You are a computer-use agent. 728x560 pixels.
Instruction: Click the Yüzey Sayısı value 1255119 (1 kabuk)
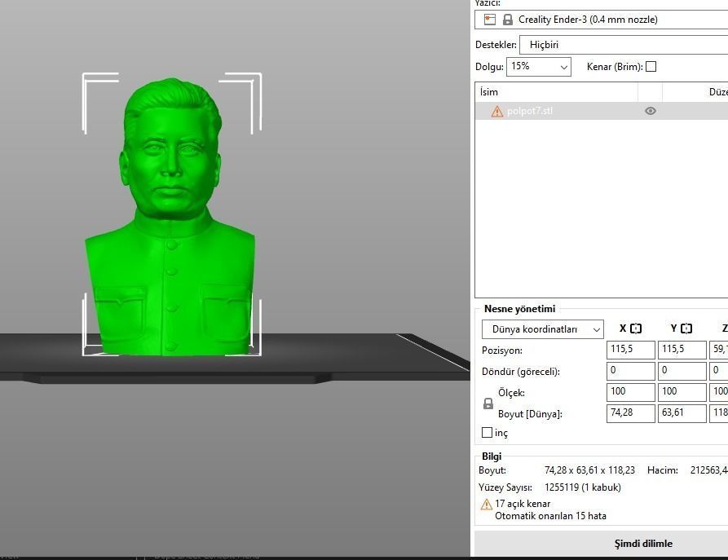click(583, 487)
